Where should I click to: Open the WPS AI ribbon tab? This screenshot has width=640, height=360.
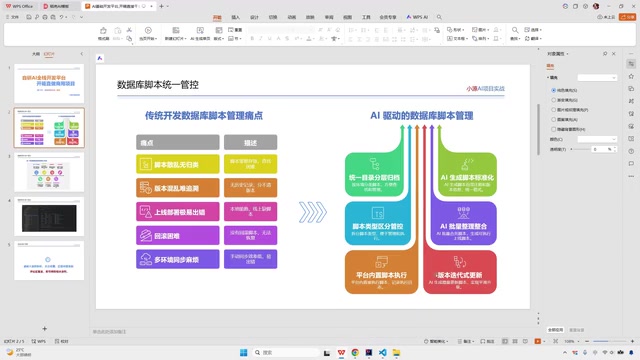pyautogui.click(x=417, y=17)
